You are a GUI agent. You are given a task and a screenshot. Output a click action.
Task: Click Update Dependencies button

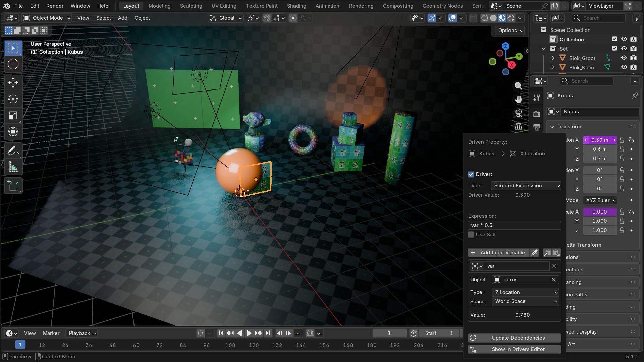[515, 338]
